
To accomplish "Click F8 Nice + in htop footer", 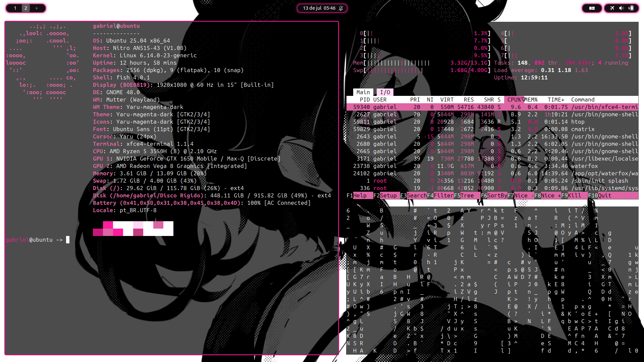I will click(x=547, y=195).
